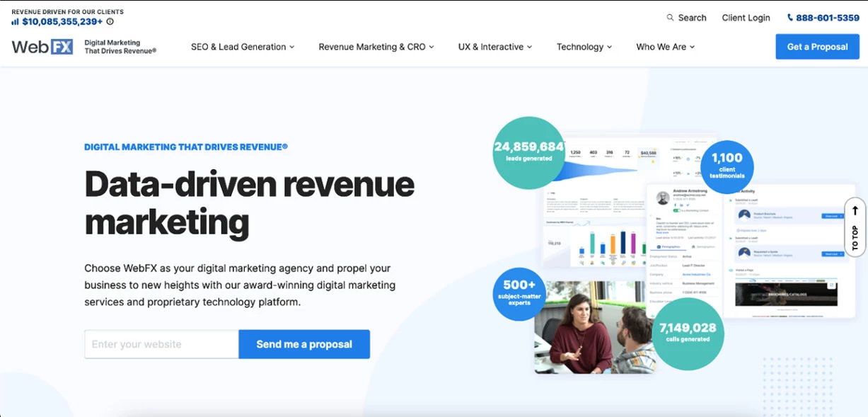Screen dimensions: 868x417
Task: Expand the Who We Are menu
Action: point(666,47)
